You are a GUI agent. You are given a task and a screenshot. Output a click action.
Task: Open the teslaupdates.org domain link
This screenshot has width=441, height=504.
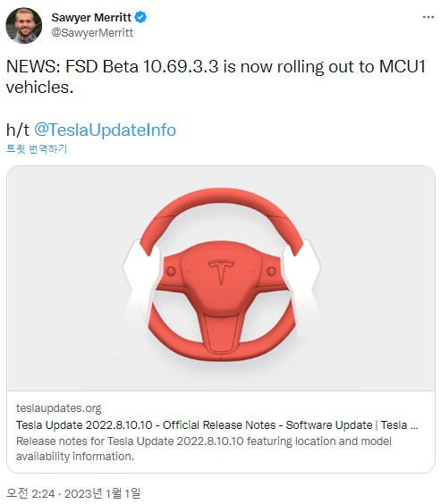[x=58, y=408]
